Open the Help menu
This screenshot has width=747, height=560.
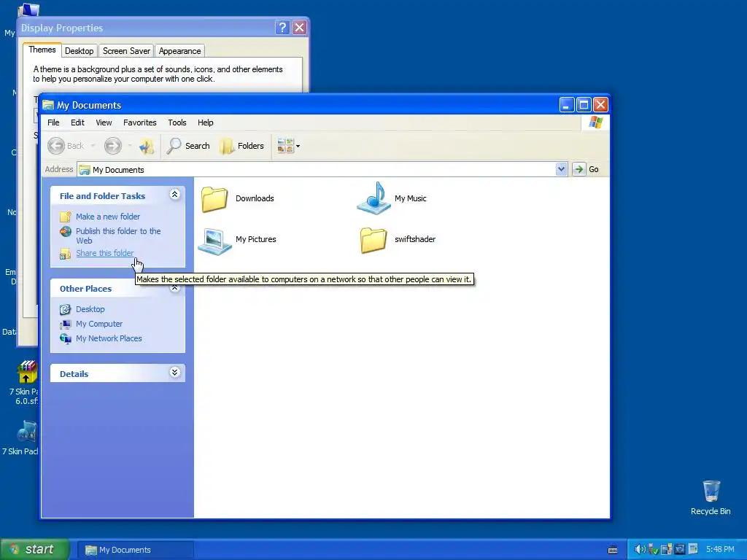(x=205, y=122)
